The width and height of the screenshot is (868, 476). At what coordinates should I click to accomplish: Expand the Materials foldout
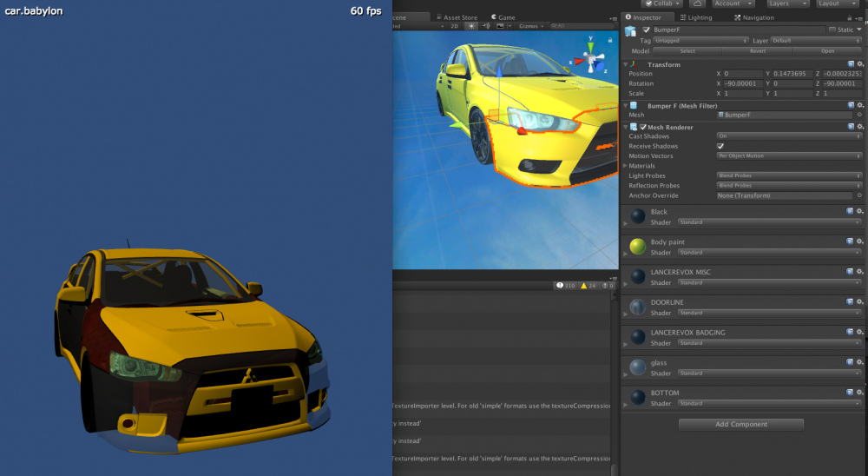click(x=626, y=166)
